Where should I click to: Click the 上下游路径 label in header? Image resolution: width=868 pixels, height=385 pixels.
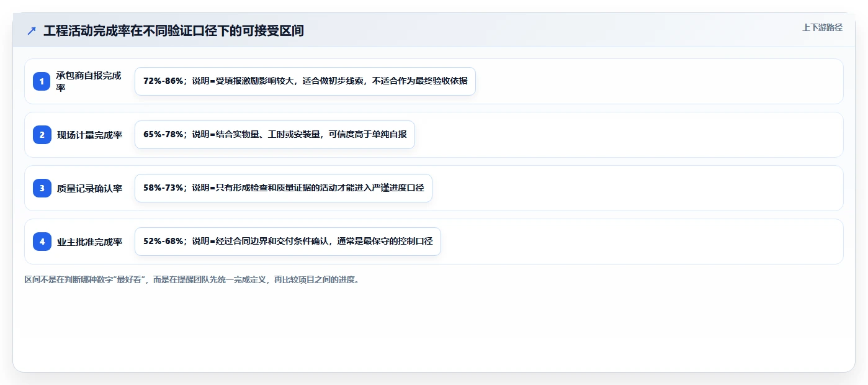822,27
